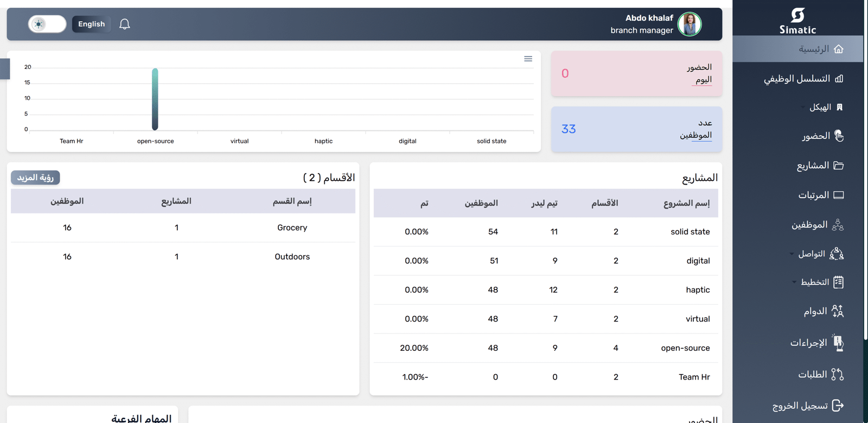Switch language with the English button
868x423 pixels.
click(x=91, y=24)
